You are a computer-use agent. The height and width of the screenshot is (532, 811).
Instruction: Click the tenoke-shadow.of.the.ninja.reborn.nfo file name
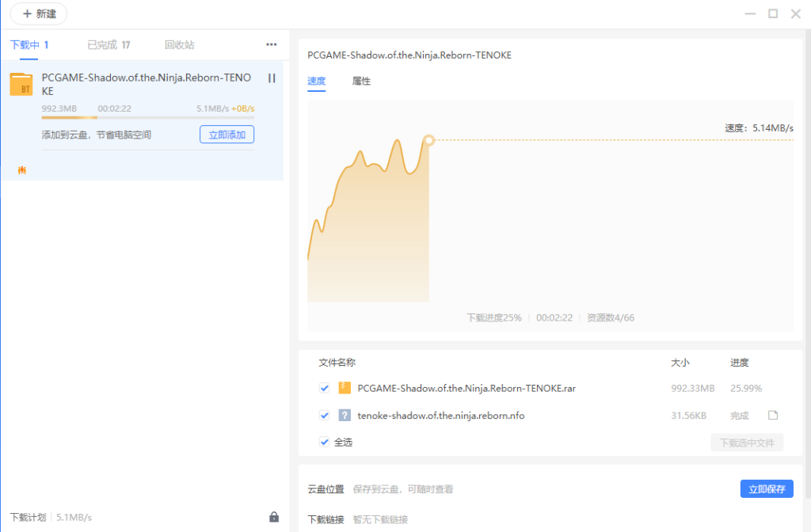click(x=440, y=415)
